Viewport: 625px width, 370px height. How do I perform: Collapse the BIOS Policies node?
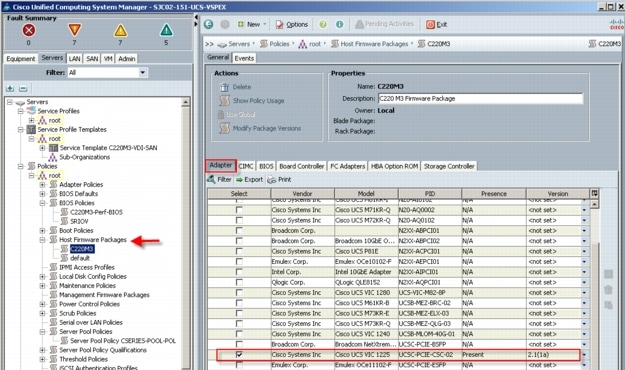43,203
